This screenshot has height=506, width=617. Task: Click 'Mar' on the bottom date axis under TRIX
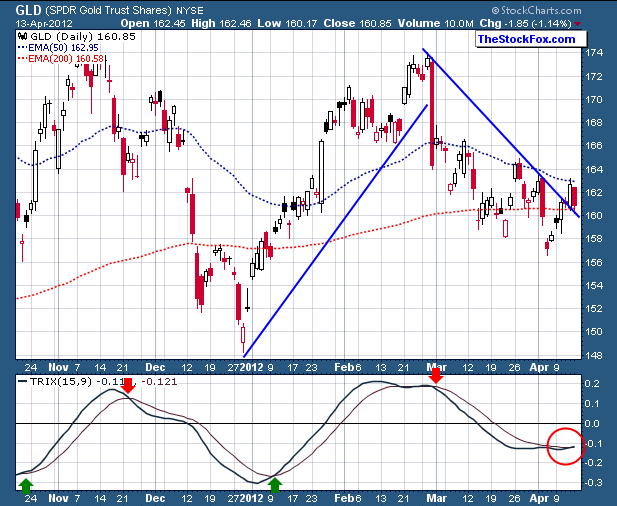[437, 498]
